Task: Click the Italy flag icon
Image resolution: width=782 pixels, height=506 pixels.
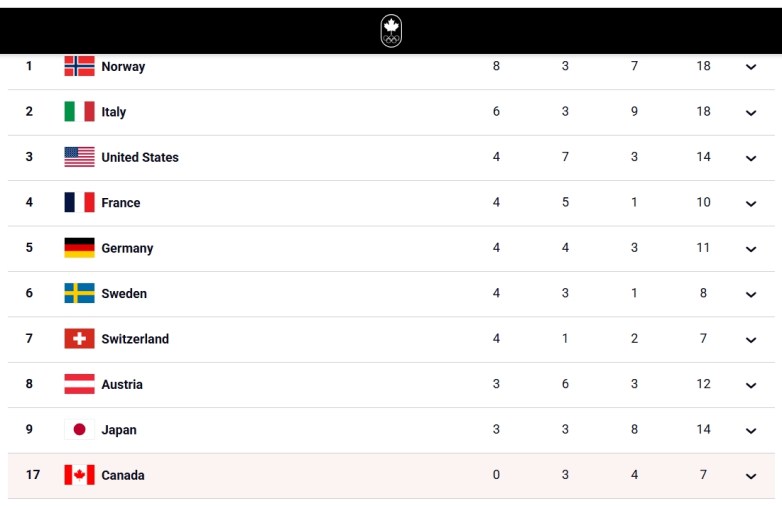Action: point(79,111)
